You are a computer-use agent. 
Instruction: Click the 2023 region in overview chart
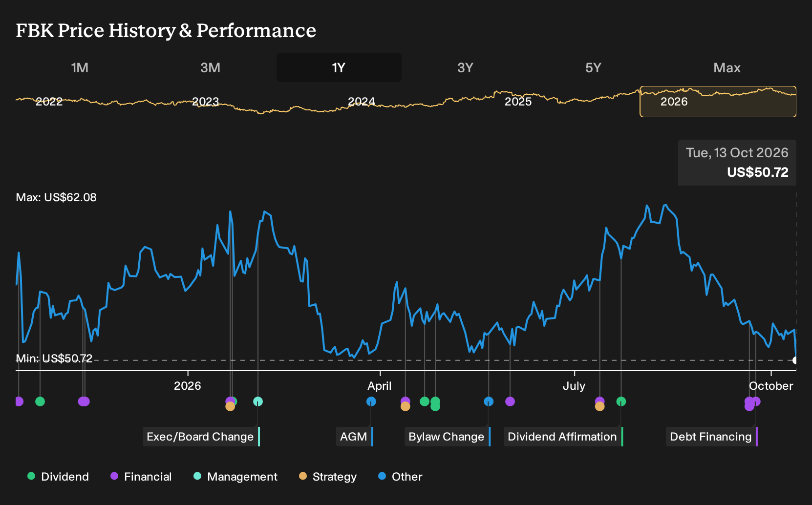(x=205, y=102)
